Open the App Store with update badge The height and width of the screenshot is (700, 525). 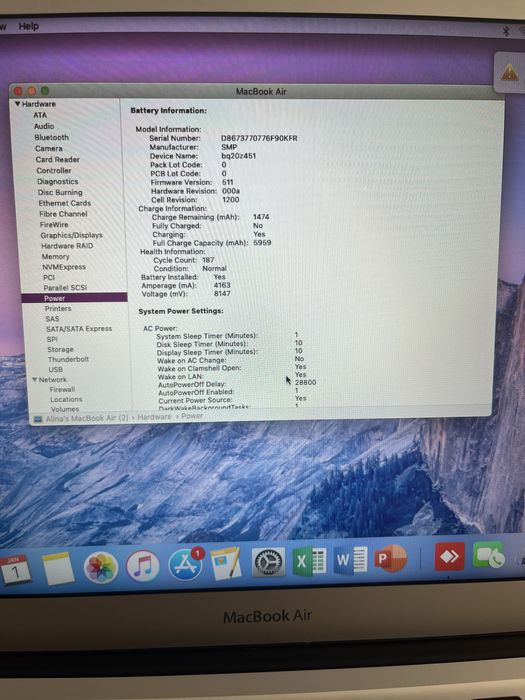(x=186, y=564)
